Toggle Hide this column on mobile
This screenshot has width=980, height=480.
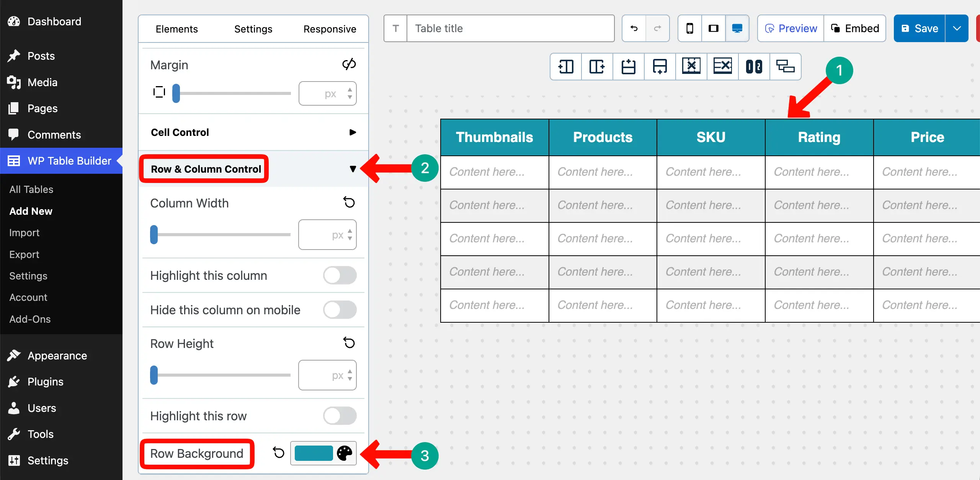click(340, 310)
